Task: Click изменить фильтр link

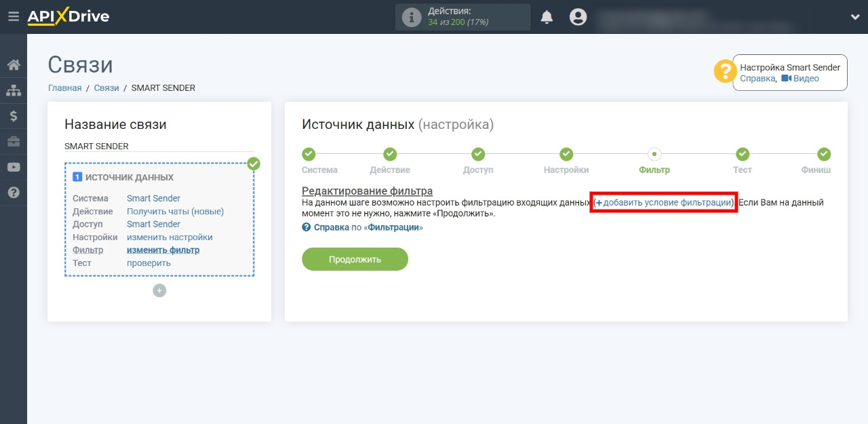Action: pyautogui.click(x=163, y=250)
